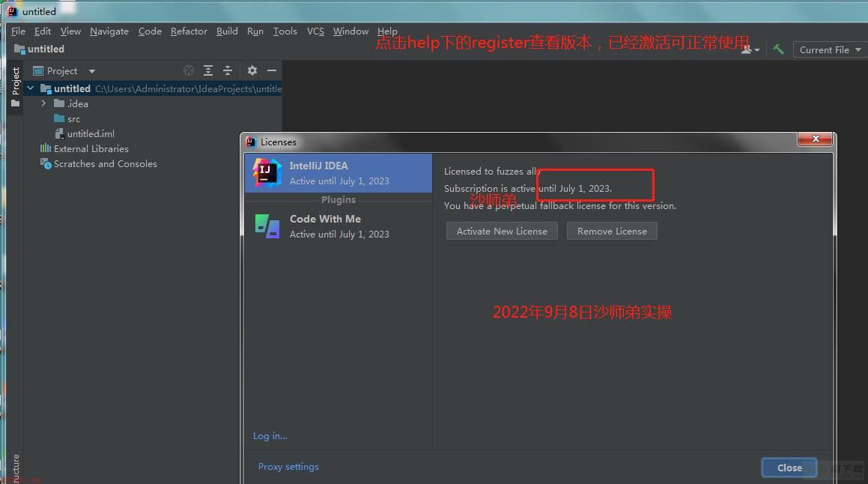
Task: Open the Current File run configuration dropdown
Action: click(x=830, y=50)
